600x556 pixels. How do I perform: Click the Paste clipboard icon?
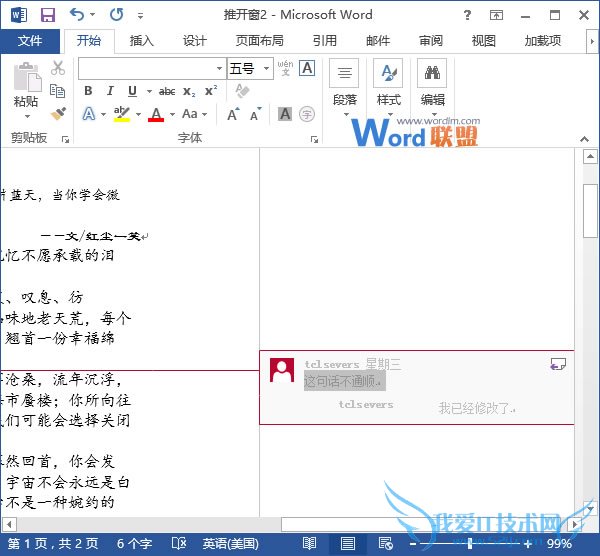(x=27, y=76)
